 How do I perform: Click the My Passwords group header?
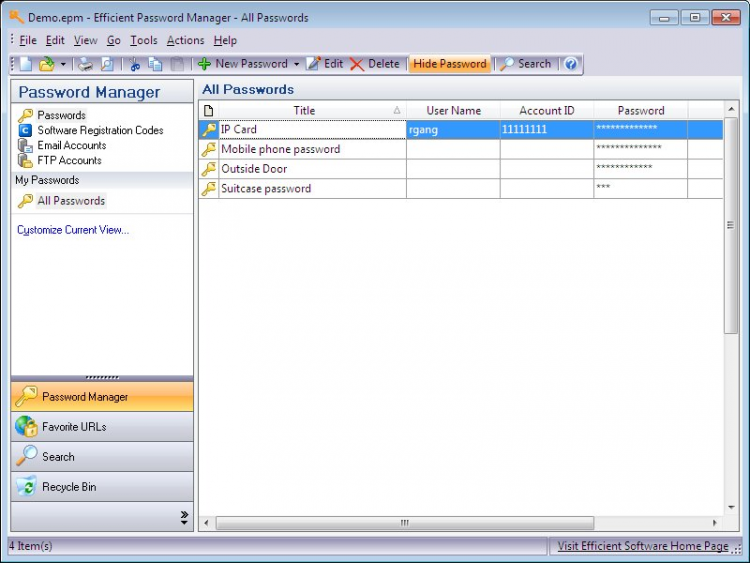[x=102, y=180]
